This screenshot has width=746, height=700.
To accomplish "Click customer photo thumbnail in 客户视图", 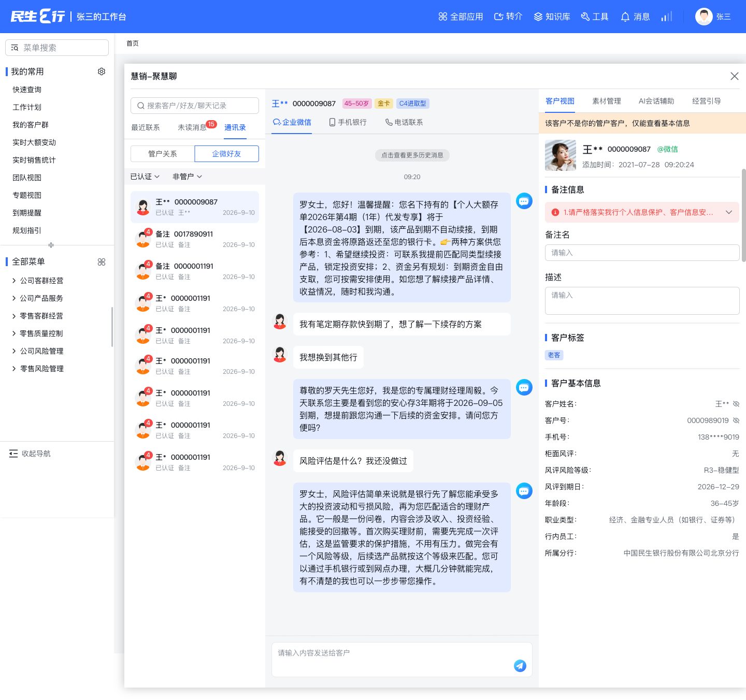I will 561,155.
